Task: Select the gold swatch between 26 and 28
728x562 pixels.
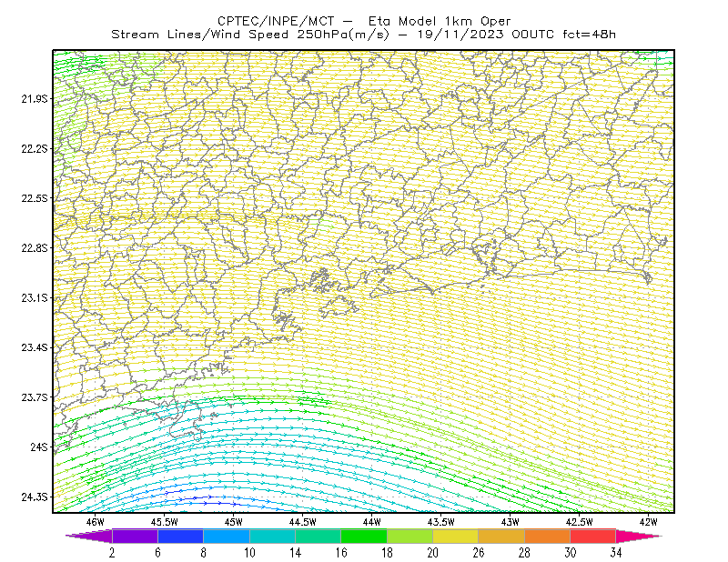Action: (501, 536)
